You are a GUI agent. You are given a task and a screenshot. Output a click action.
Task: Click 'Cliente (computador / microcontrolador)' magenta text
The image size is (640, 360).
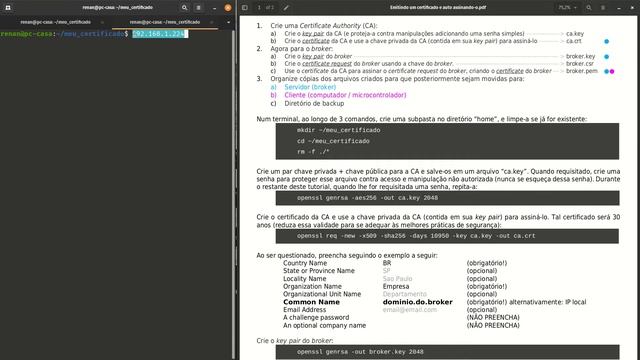tap(345, 95)
